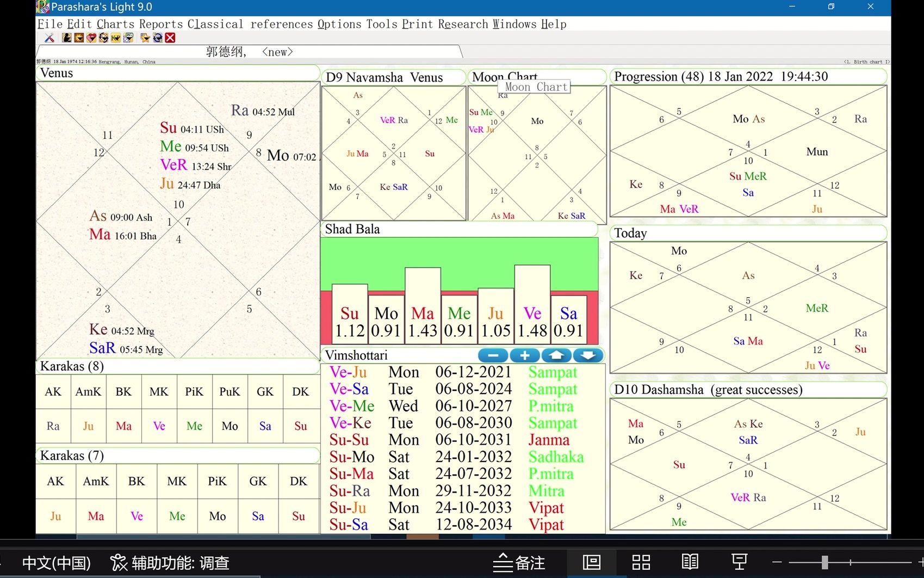Click the D9 Navamsha Venus panel header
The height and width of the screenshot is (578, 924).
(x=394, y=77)
